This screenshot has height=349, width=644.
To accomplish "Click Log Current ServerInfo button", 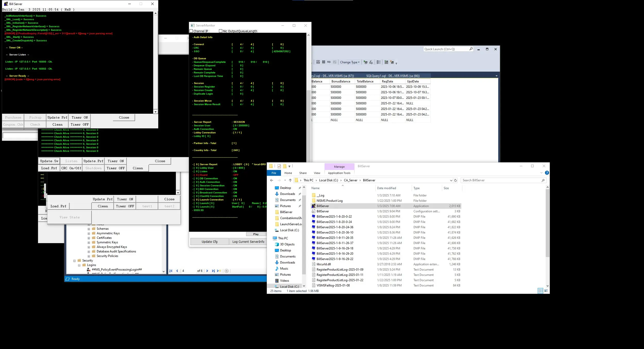I will tap(248, 242).
